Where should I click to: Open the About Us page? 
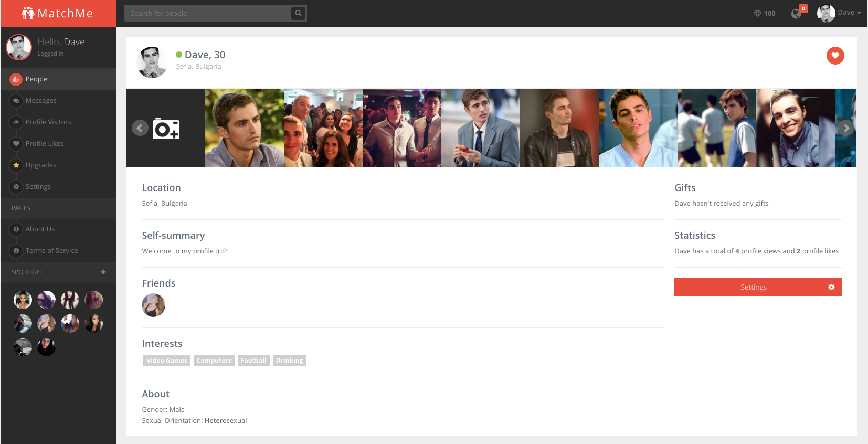tap(40, 229)
